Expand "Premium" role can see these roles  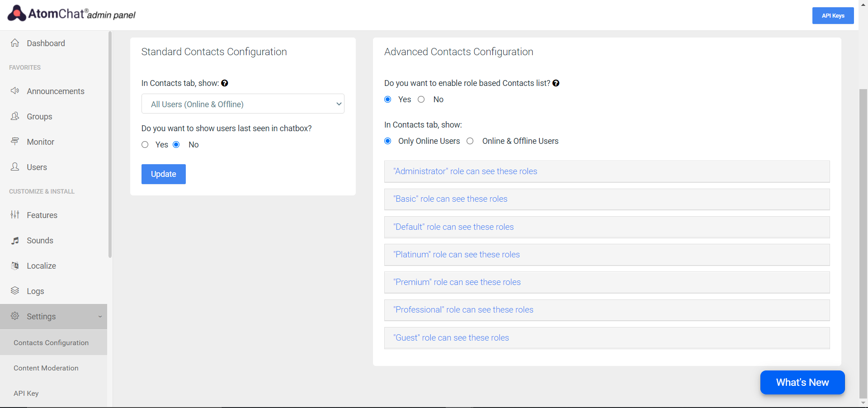click(607, 282)
